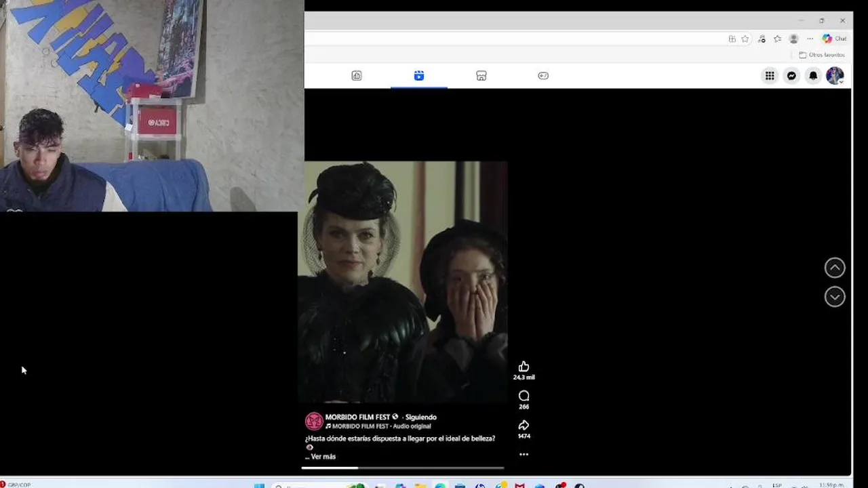
Task: Like the Morbido Film Fest reel
Action: point(524,367)
